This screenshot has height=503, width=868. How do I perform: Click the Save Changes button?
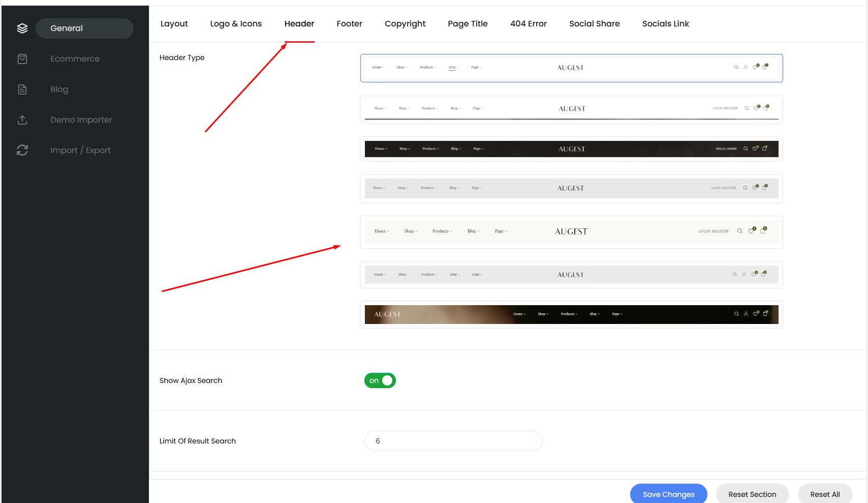point(668,494)
